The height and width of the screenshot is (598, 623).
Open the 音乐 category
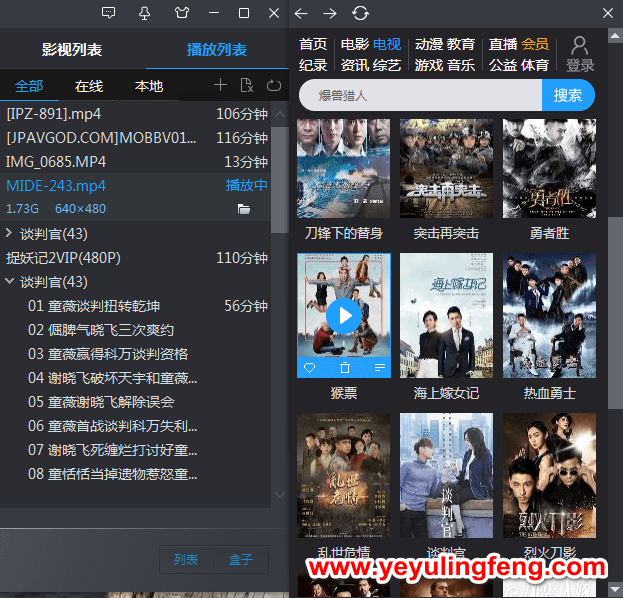point(460,65)
